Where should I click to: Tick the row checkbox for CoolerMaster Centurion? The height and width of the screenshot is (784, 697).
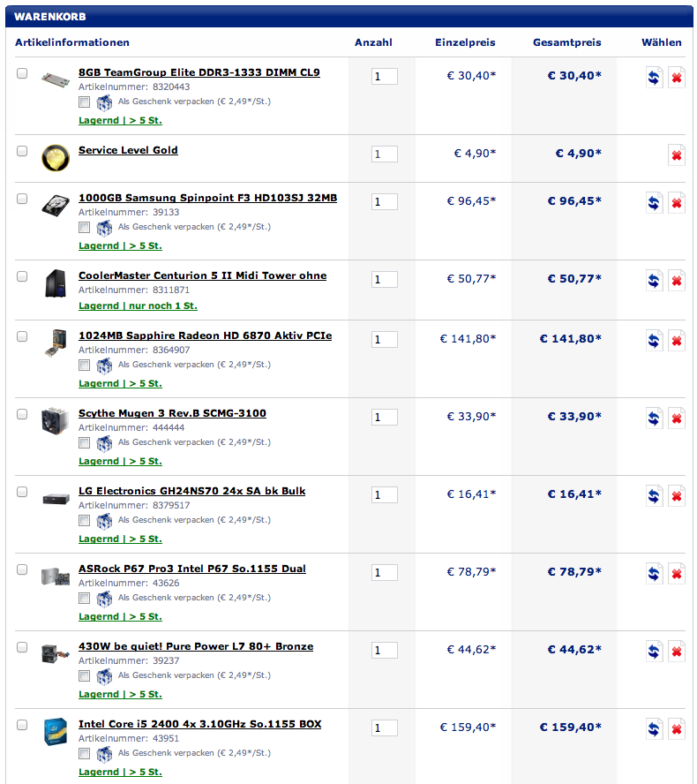click(22, 276)
